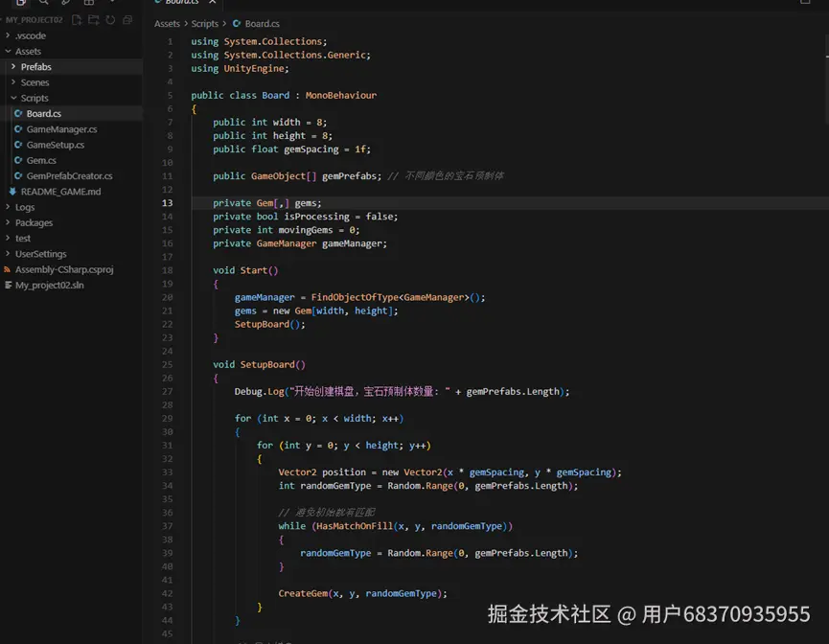
Task: Click the Assets breadcrumb segment
Action: tap(167, 24)
